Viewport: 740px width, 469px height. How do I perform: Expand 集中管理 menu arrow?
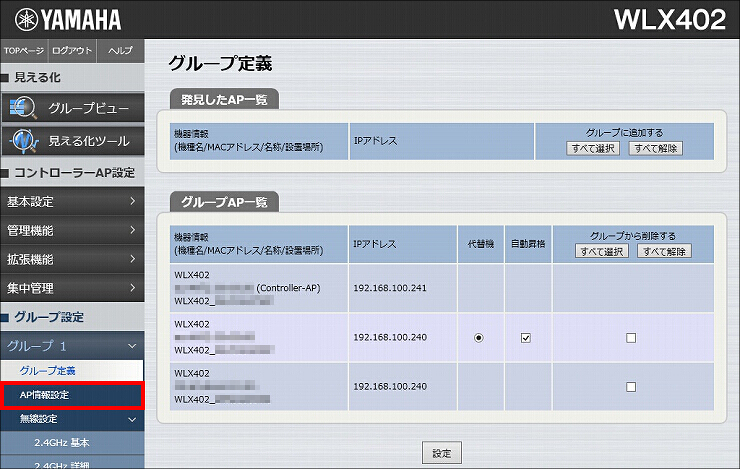133,287
